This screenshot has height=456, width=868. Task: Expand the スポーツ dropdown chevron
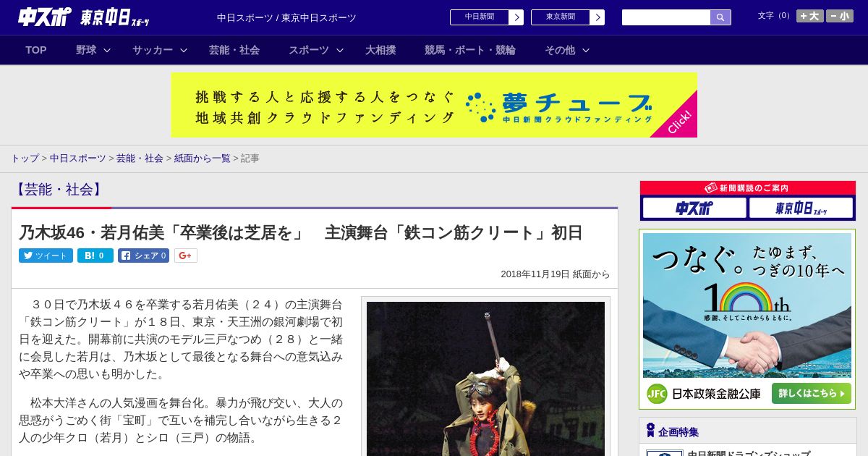click(x=340, y=51)
